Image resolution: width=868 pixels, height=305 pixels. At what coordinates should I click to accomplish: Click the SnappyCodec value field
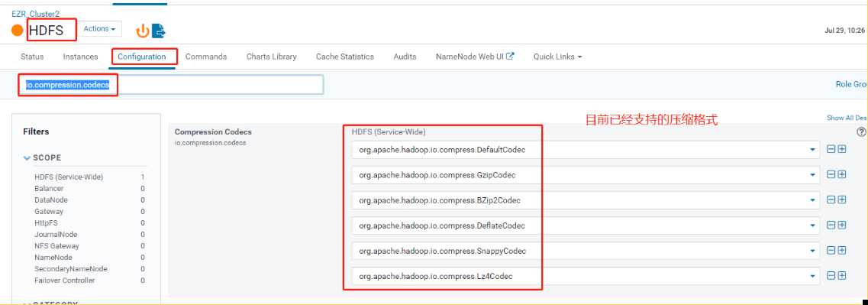(x=586, y=251)
